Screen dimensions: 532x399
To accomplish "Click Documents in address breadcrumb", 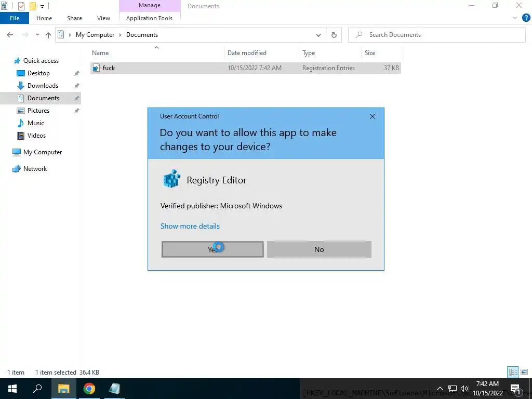I will tap(142, 35).
